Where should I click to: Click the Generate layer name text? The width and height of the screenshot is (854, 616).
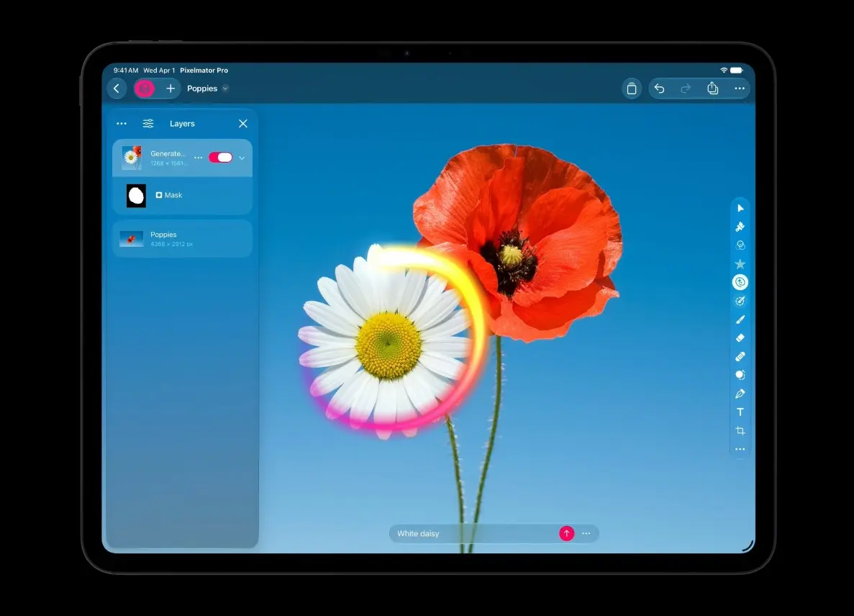click(x=168, y=153)
